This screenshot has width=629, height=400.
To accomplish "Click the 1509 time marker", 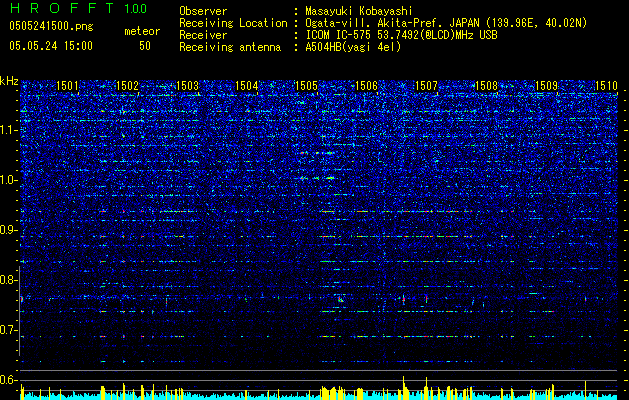I will click(x=546, y=85).
